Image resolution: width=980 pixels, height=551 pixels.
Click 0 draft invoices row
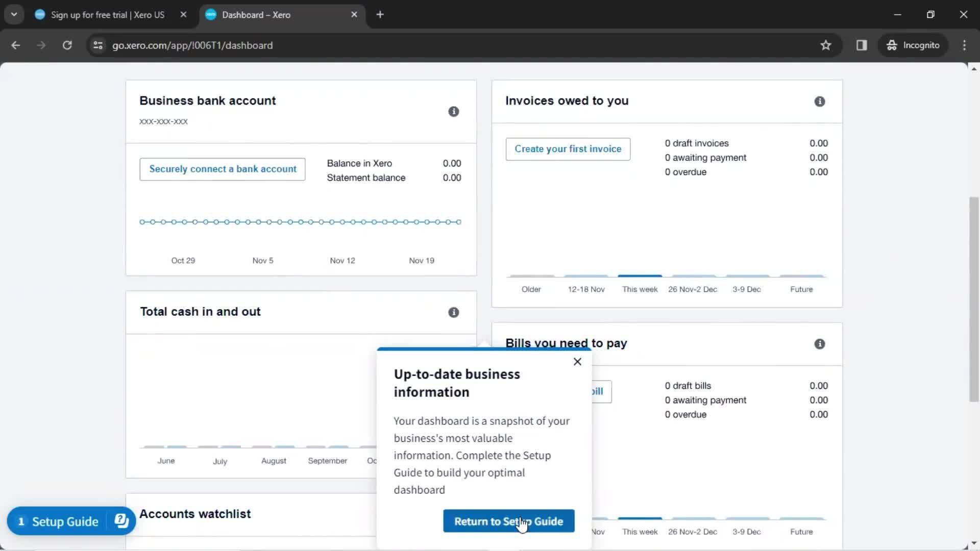746,143
